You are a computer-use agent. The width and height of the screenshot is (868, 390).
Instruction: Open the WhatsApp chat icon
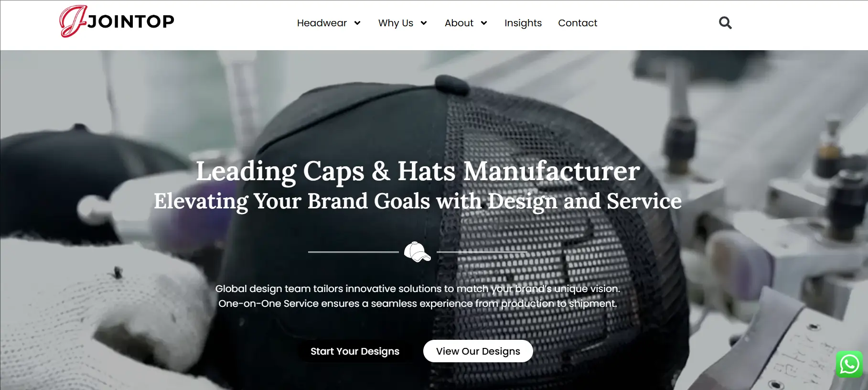pos(849,364)
